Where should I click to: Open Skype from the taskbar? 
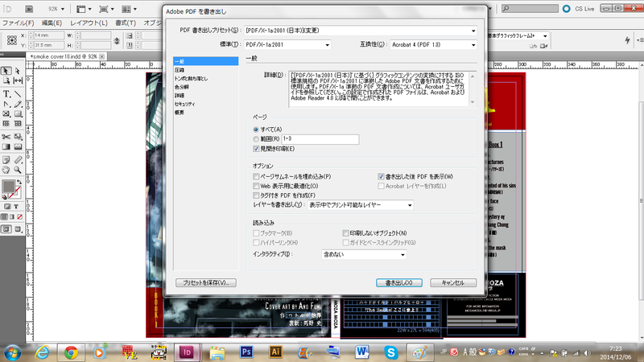(x=391, y=352)
